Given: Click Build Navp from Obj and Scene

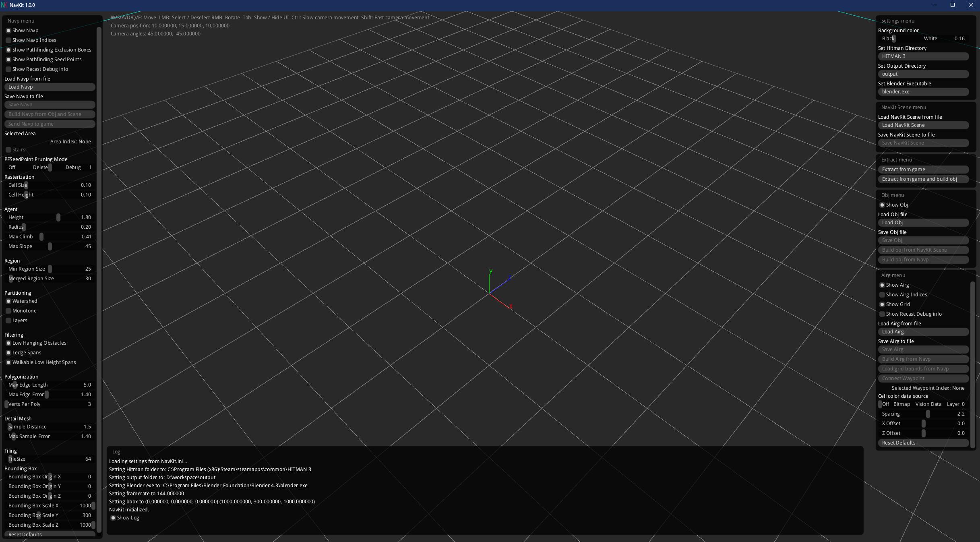Looking at the screenshot, I should 50,114.
